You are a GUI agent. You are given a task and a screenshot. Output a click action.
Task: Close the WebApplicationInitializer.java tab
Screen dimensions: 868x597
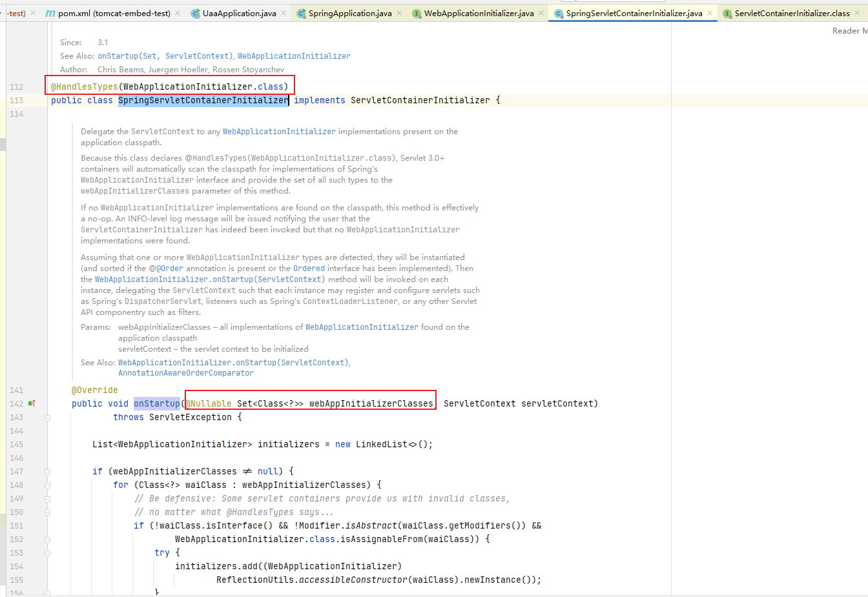point(541,13)
